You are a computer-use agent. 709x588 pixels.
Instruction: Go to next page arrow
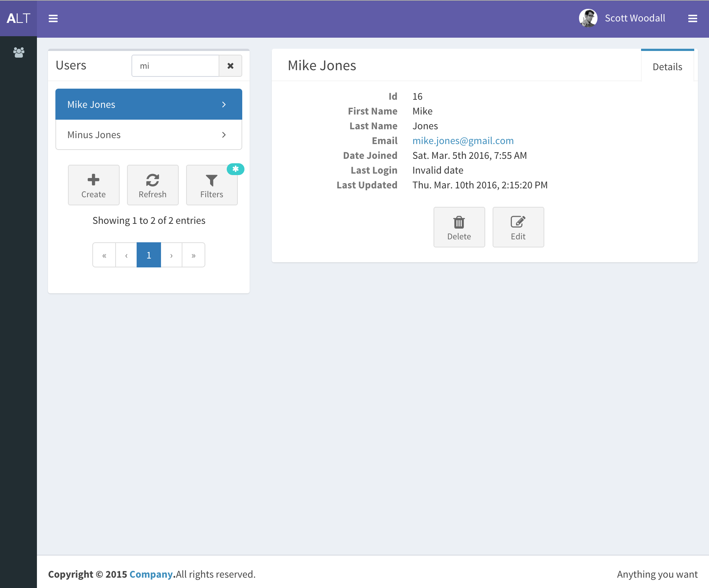click(x=171, y=255)
